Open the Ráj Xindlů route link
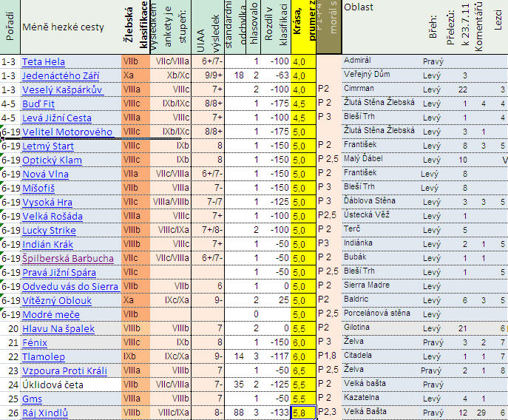508x420 pixels. click(45, 413)
